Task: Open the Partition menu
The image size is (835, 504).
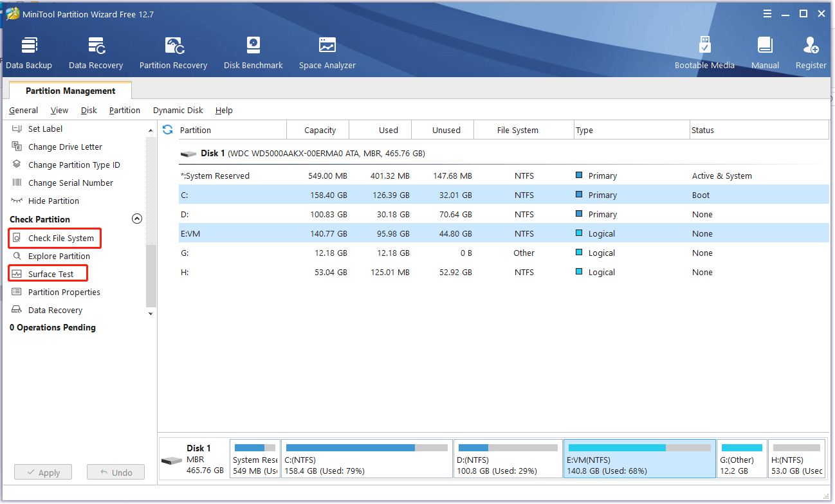Action: point(125,111)
